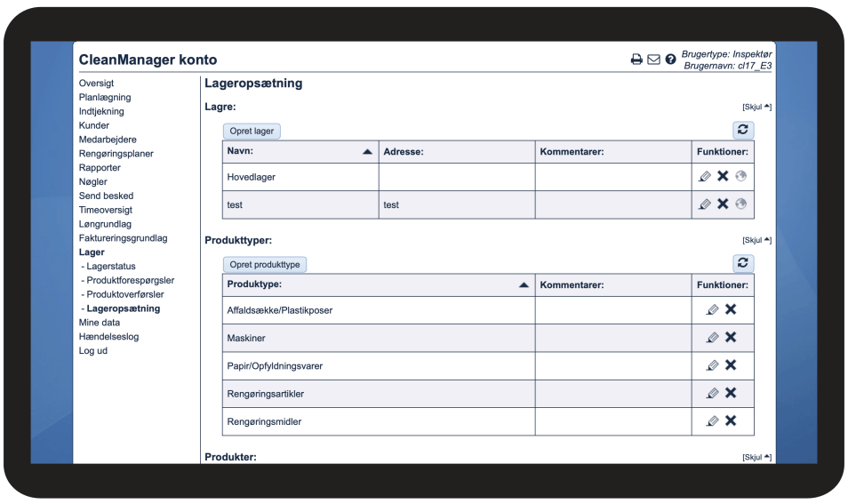Edit the Rengøringsartikler product type
Screen dimensions: 848x504
tap(713, 393)
